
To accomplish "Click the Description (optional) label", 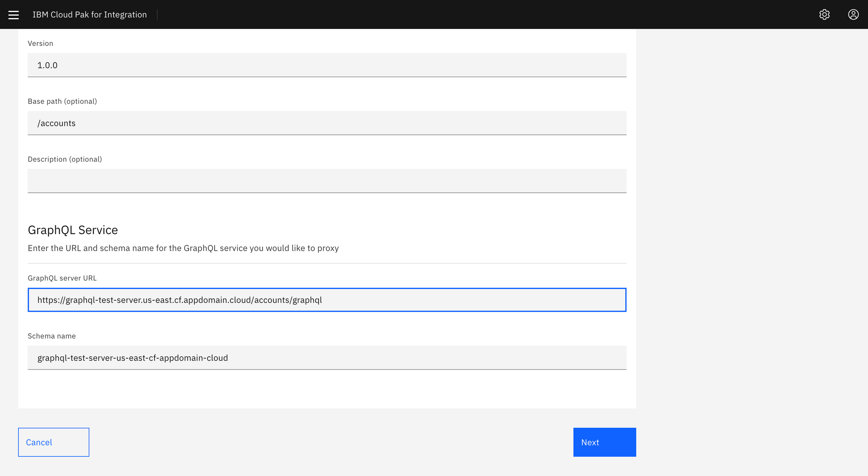I will [x=65, y=159].
